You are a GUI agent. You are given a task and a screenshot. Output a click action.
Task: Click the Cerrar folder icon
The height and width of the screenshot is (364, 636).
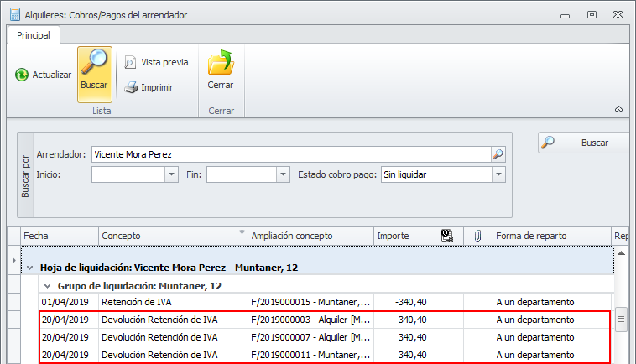point(221,63)
